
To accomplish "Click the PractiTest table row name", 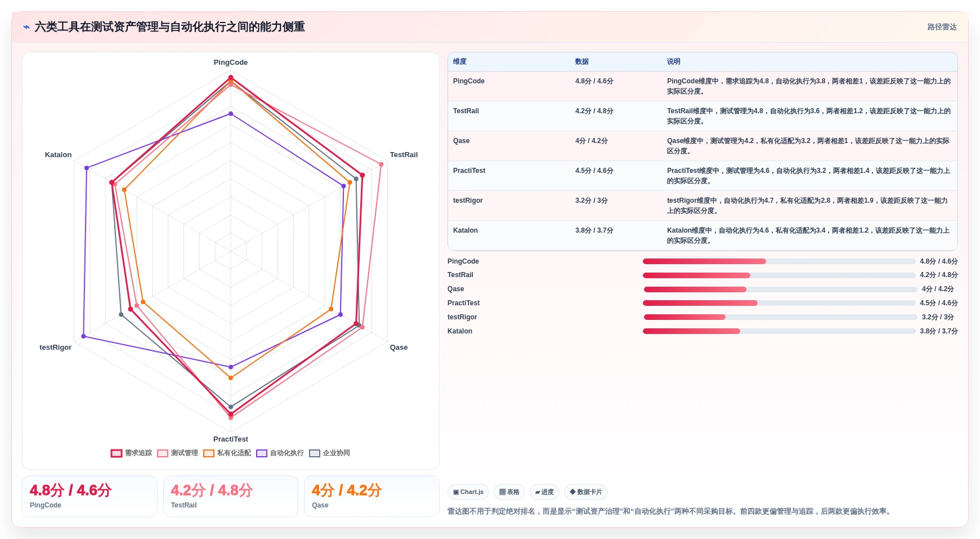I will coord(469,171).
